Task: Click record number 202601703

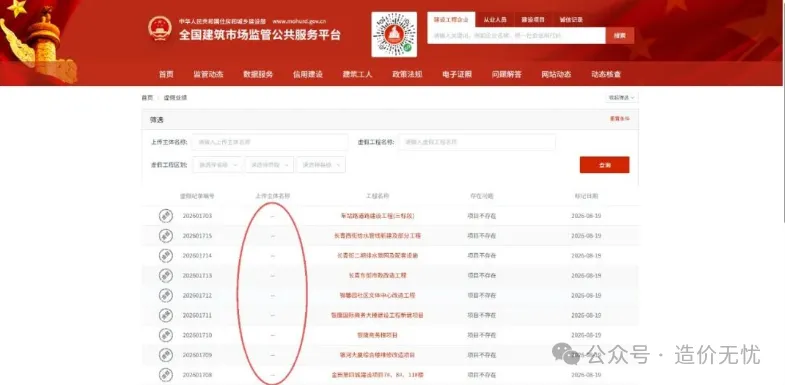Action: point(197,216)
